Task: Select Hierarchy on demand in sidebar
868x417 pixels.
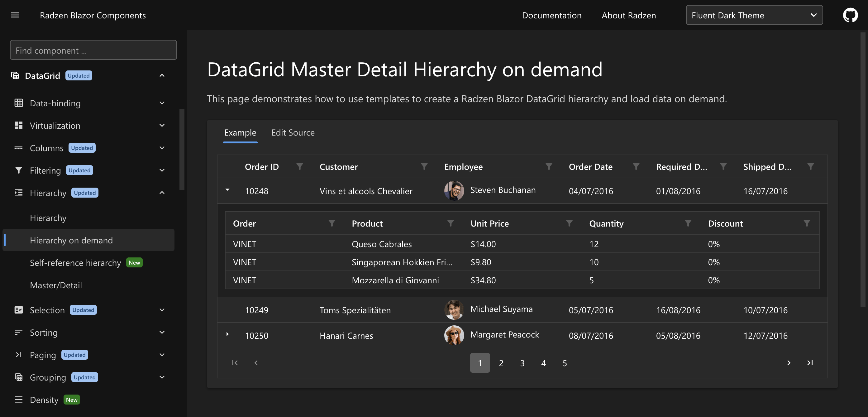Action: [x=88, y=240]
